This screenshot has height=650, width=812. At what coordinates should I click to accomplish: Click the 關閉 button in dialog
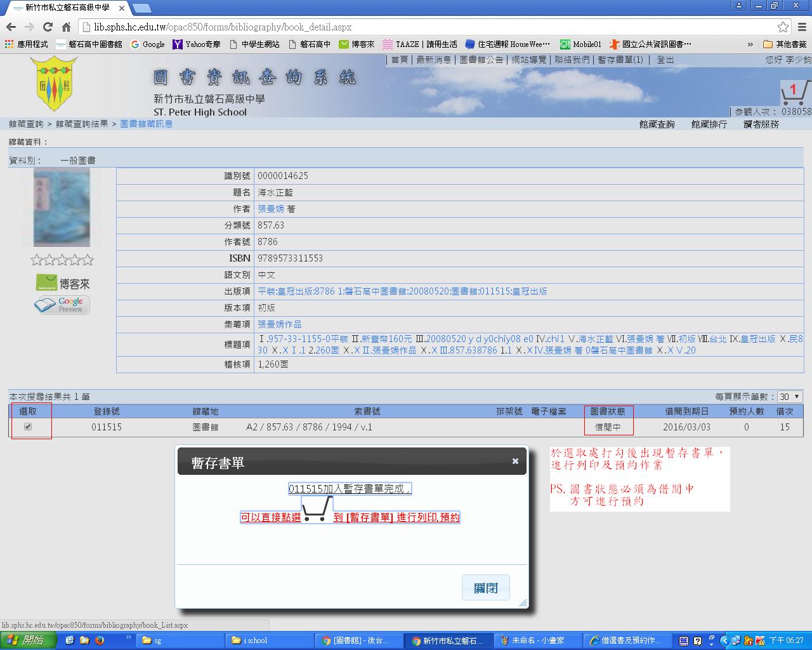pyautogui.click(x=486, y=588)
